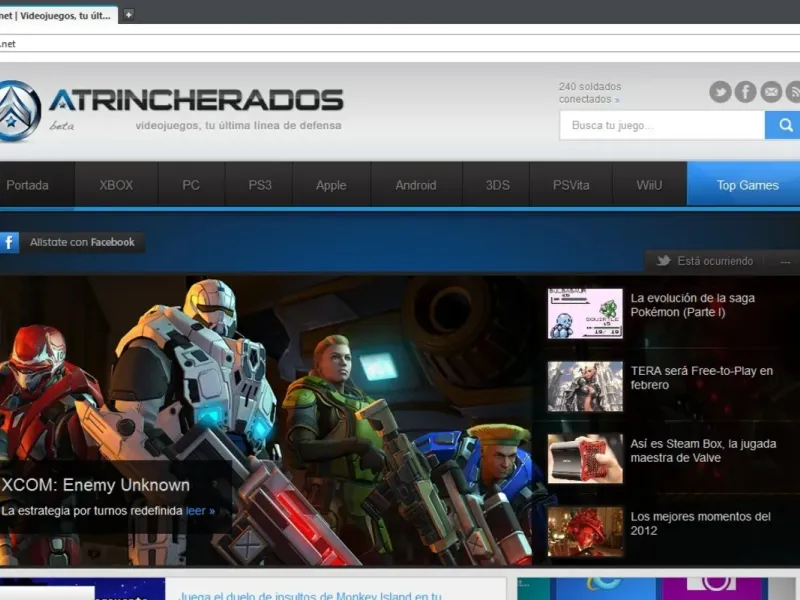
Task: Click the email envelope icon in header
Action: pos(771,92)
